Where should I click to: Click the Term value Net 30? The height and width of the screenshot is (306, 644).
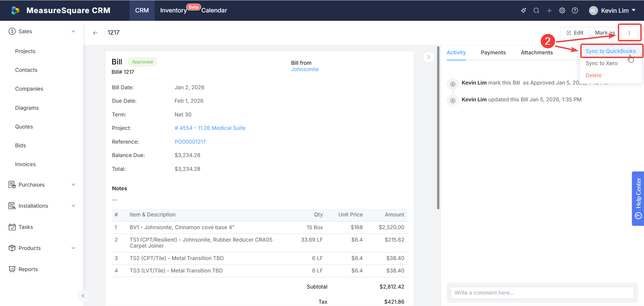pos(183,114)
